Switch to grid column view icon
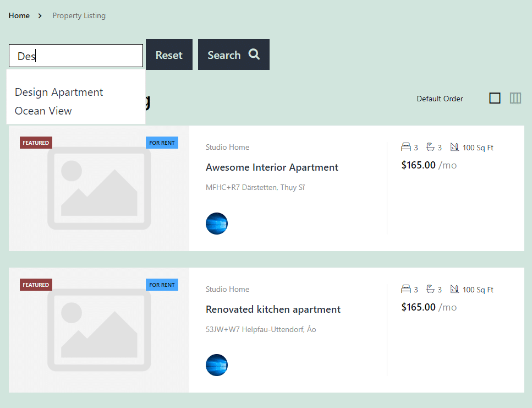 (x=515, y=98)
